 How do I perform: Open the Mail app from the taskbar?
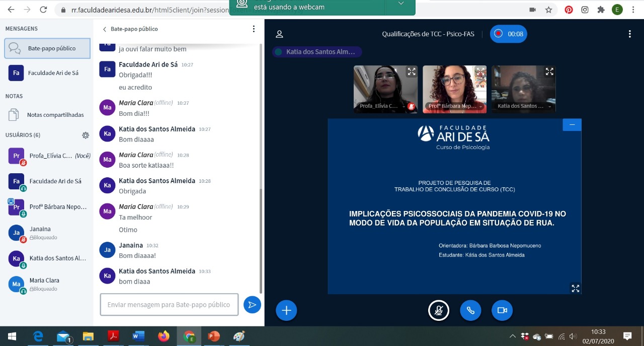pyautogui.click(x=64, y=336)
